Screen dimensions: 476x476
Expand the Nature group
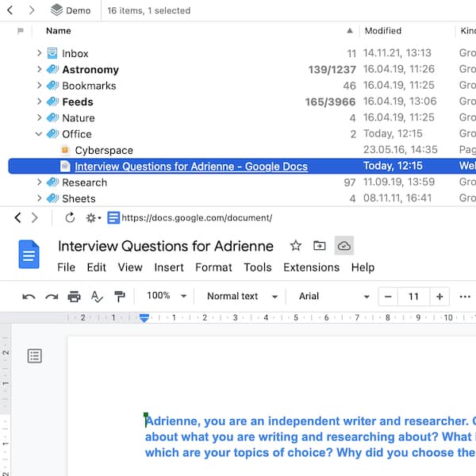pos(39,117)
